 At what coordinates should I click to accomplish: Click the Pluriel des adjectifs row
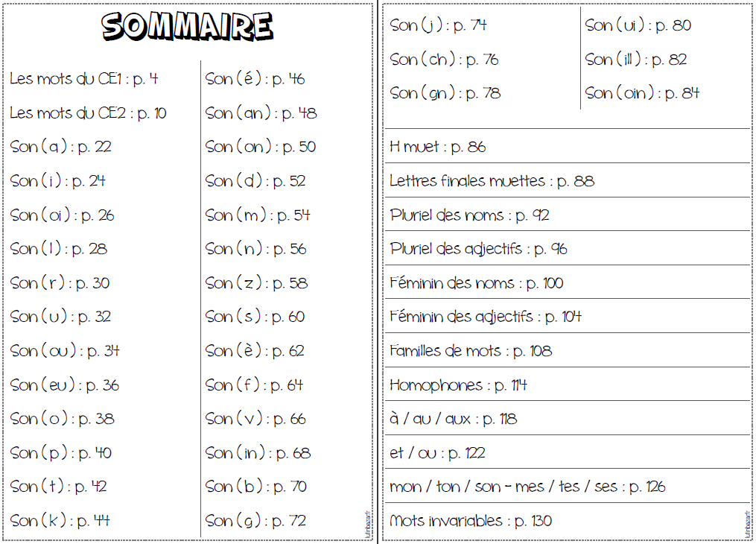568,248
